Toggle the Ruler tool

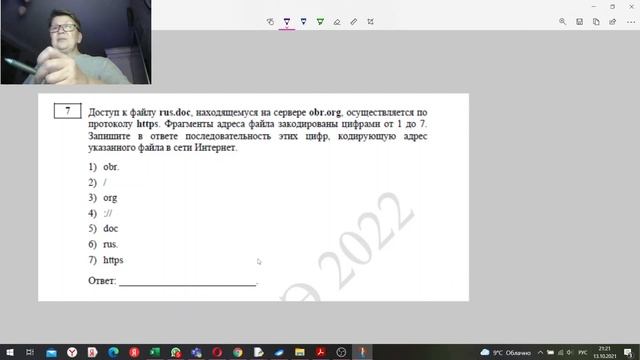353,22
